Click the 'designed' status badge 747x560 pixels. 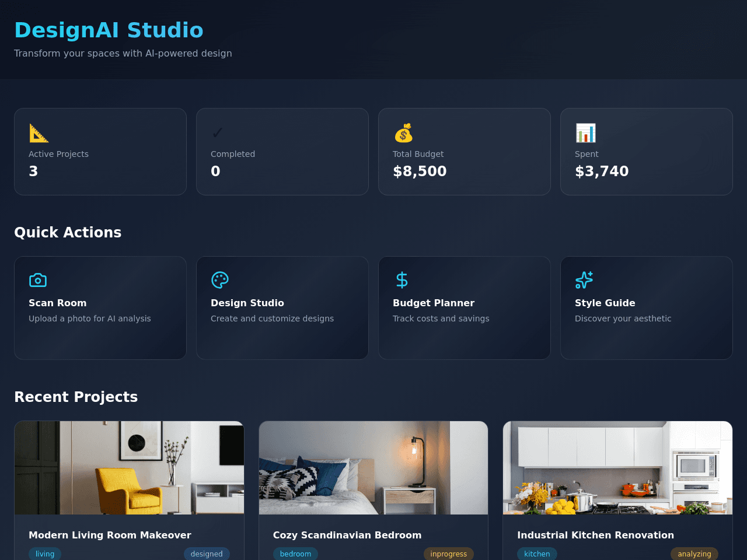[x=207, y=554]
